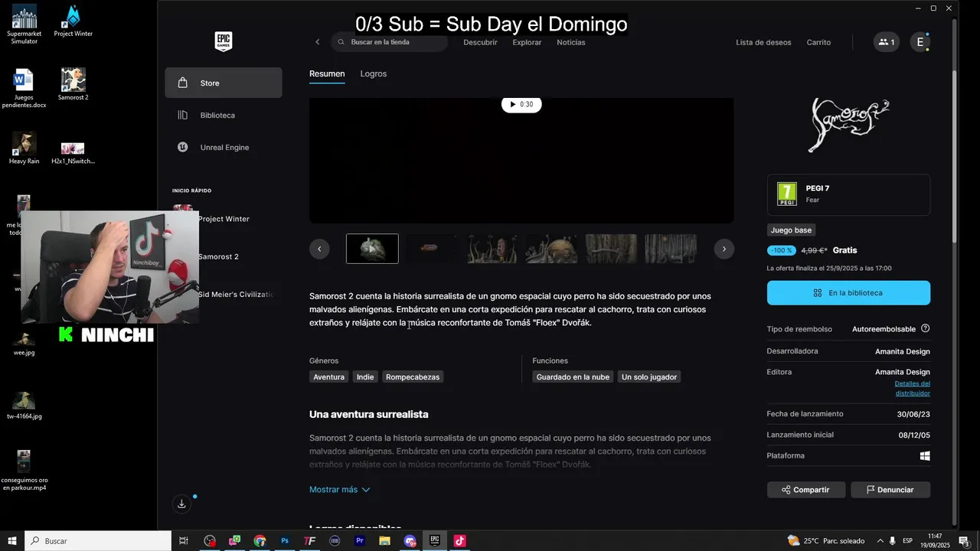Select Store in the sidebar
The image size is (980, 551).
tap(224, 83)
